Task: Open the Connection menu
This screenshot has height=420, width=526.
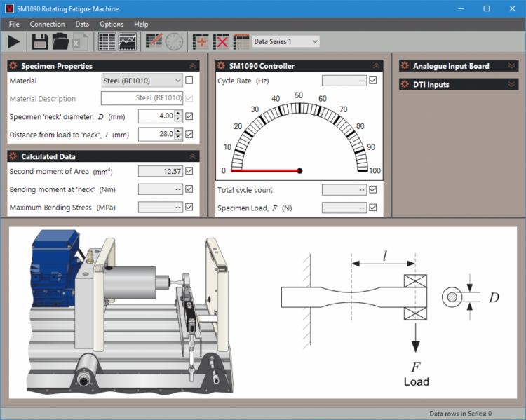Action: point(47,24)
